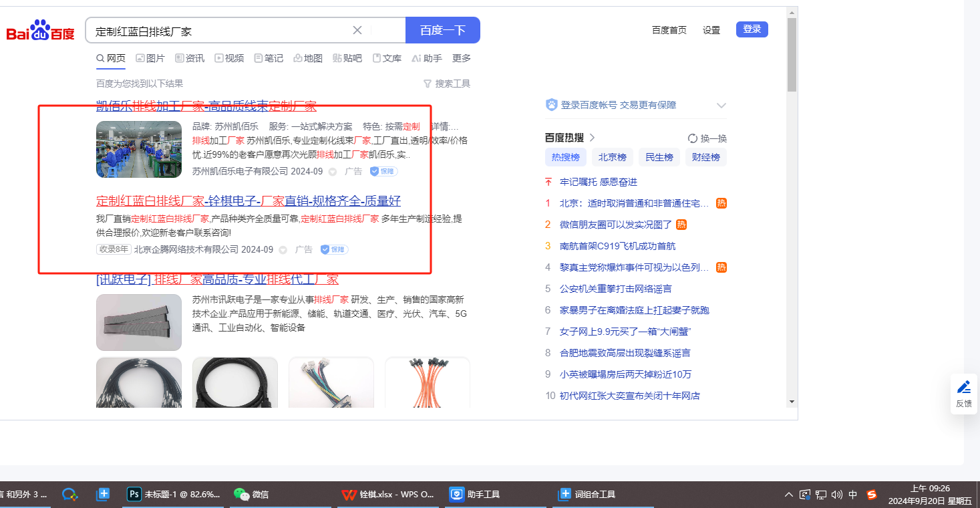980x508 pixels.
Task: Open 登录百度帐号 交易更有保障 link
Action: tap(619, 105)
